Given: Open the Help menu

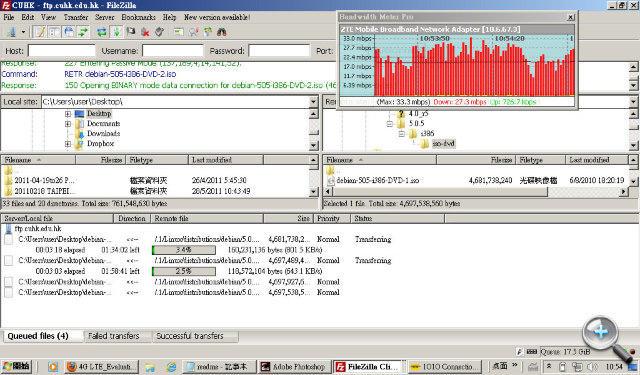Looking at the screenshot, I should pos(169,17).
